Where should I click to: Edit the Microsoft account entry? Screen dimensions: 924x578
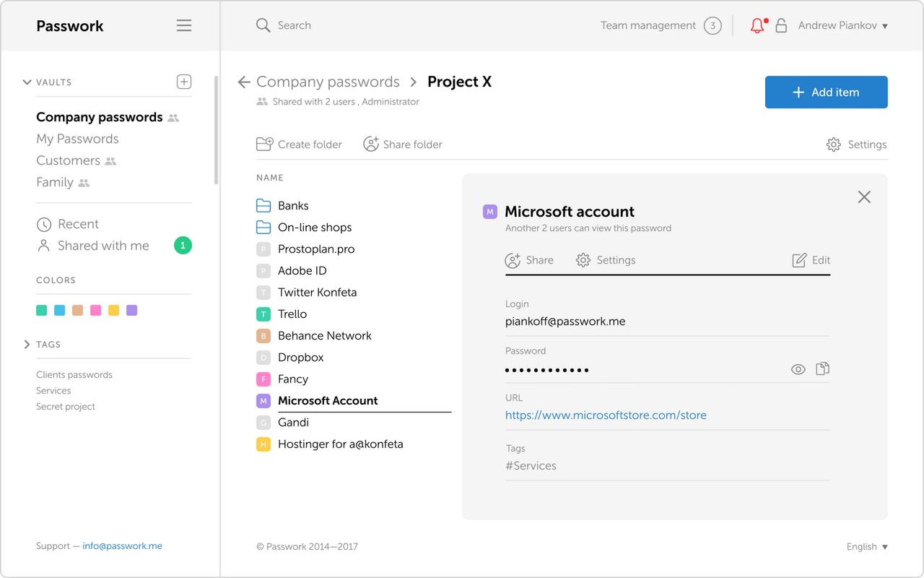[x=811, y=260]
